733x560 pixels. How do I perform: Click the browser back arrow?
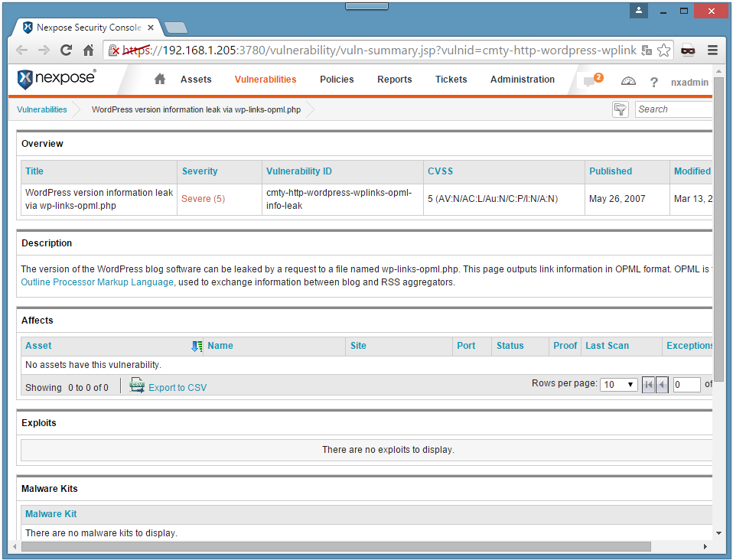(22, 50)
